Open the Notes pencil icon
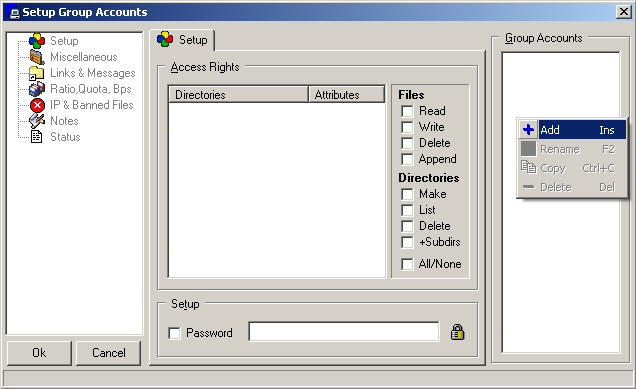Viewport: 636px width, 389px height. tap(37, 121)
